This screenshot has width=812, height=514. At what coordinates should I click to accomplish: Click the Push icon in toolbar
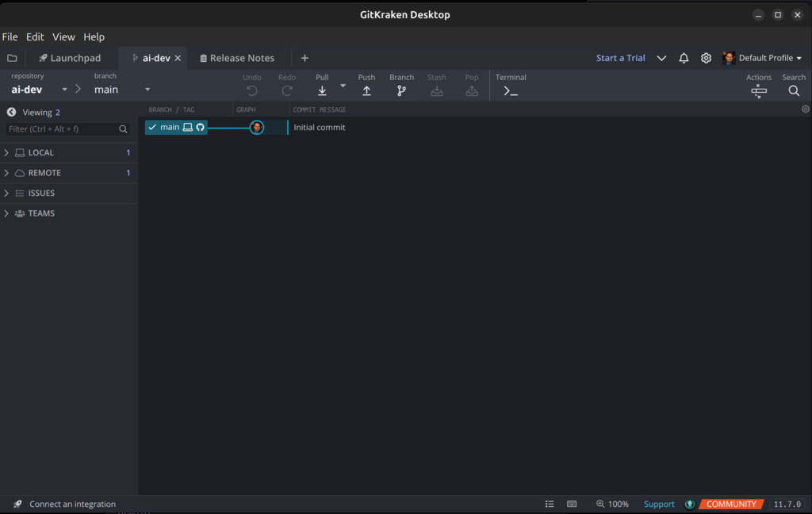pyautogui.click(x=366, y=90)
